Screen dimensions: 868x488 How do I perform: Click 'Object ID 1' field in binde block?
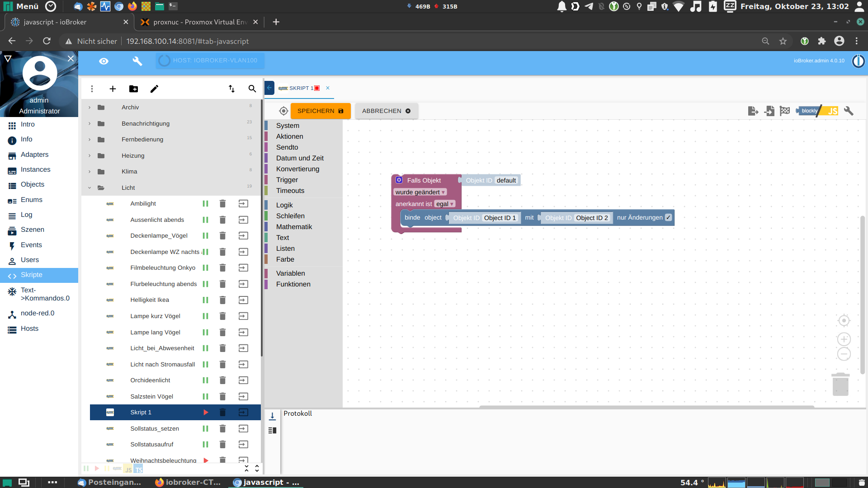pyautogui.click(x=500, y=218)
